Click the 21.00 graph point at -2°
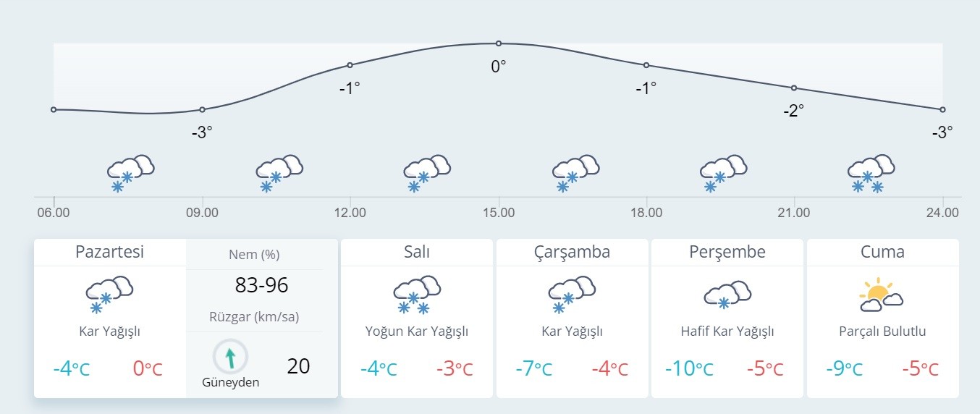Viewport: 980px width, 414px height. pyautogui.click(x=794, y=88)
